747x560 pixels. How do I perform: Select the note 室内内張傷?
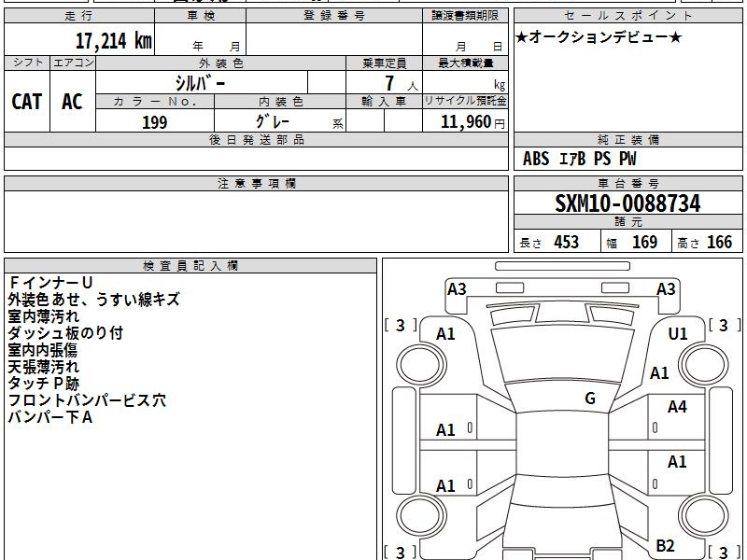click(42, 350)
